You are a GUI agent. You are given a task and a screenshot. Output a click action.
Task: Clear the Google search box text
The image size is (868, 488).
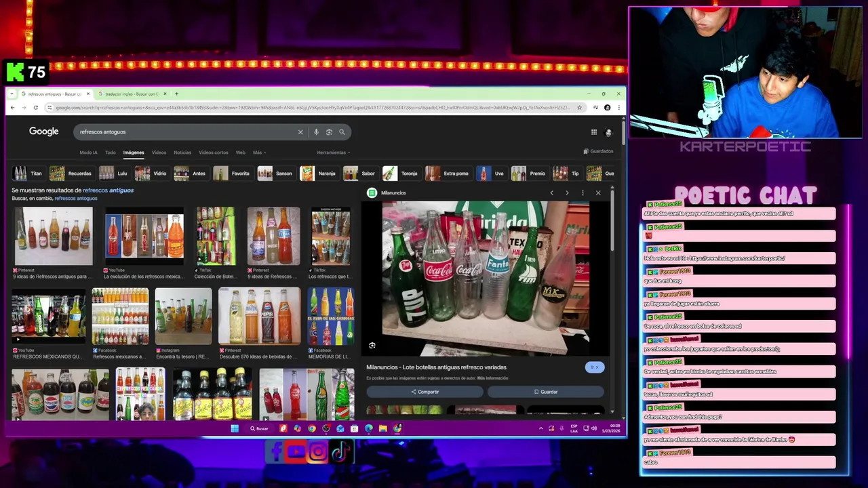300,132
